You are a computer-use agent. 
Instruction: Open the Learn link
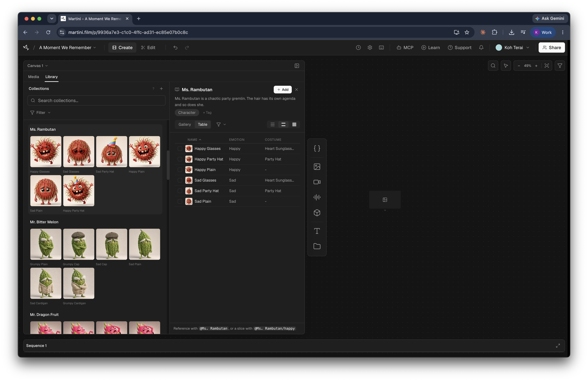(x=430, y=48)
